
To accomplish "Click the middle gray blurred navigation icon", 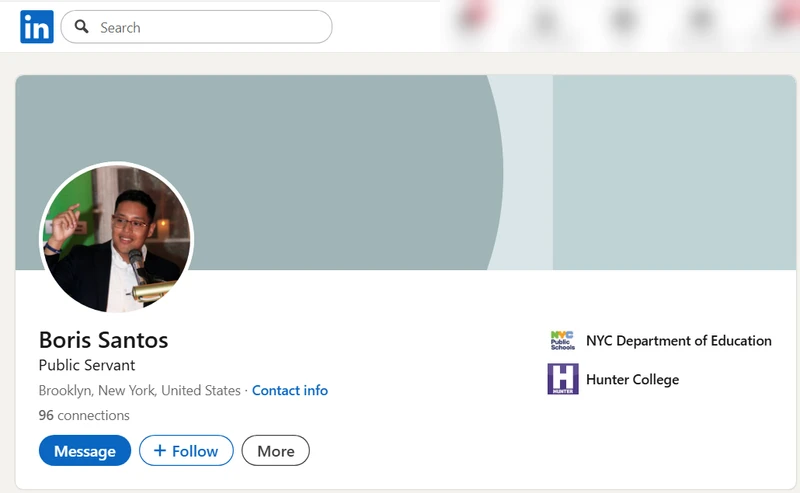I will tap(623, 19).
